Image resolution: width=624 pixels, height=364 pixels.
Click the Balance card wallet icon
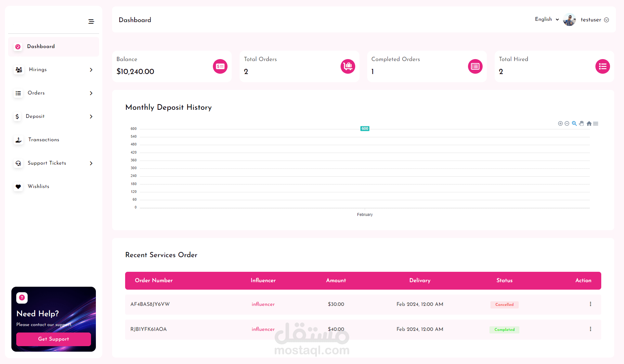coord(220,66)
